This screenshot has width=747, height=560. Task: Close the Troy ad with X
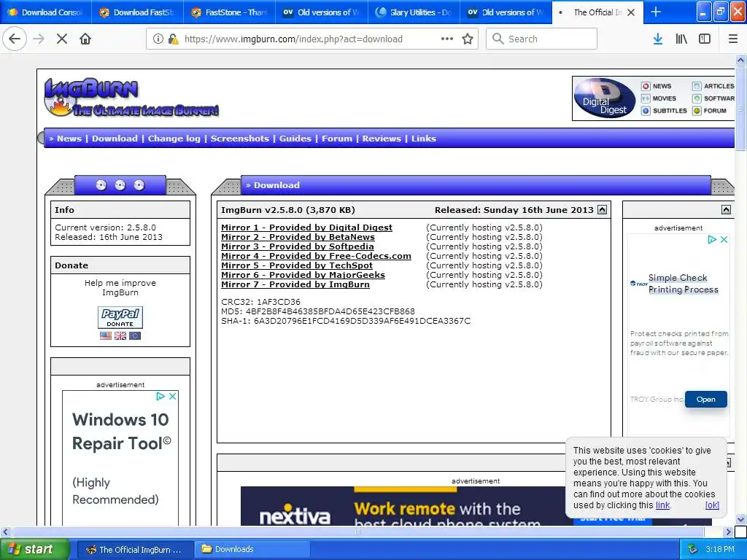(x=724, y=239)
